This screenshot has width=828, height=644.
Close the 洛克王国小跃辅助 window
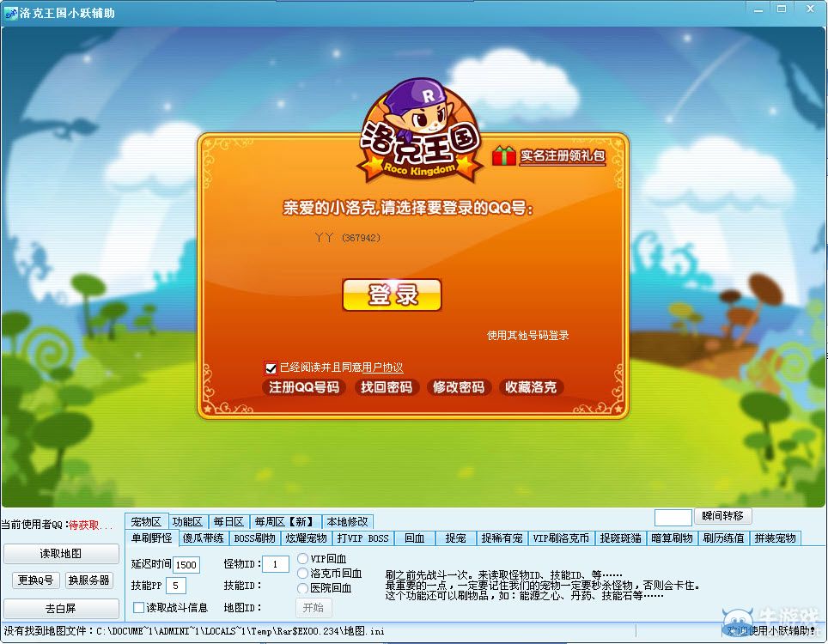810,9
